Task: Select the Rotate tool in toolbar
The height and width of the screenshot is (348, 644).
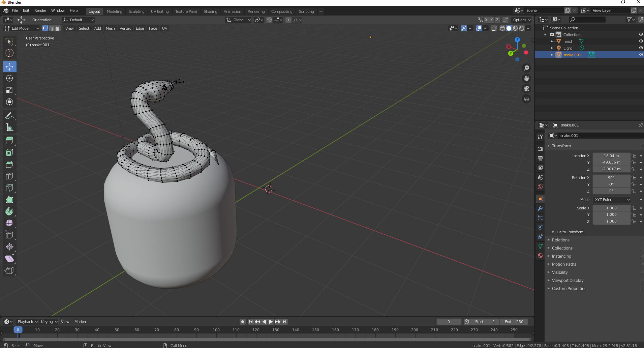Action: pyautogui.click(x=9, y=78)
